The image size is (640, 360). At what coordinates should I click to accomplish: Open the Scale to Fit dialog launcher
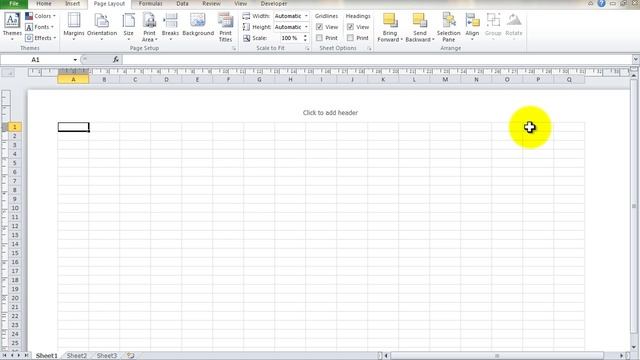[307, 49]
